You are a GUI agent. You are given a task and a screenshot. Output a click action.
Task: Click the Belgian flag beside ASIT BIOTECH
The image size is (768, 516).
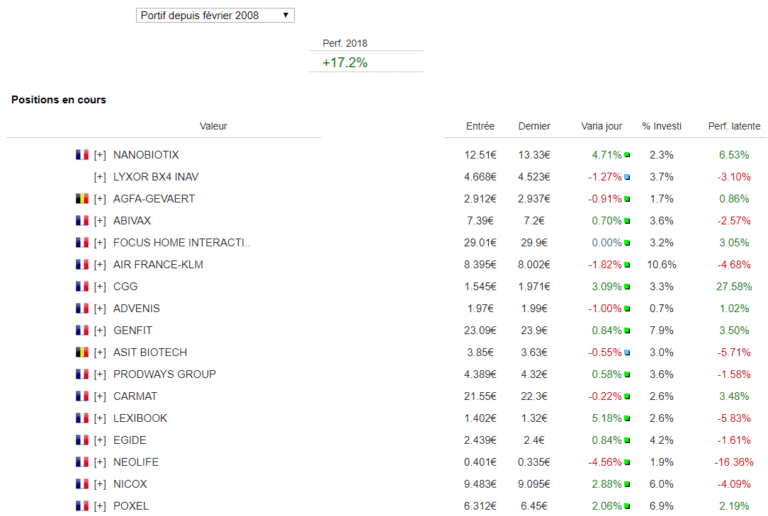pyautogui.click(x=82, y=353)
